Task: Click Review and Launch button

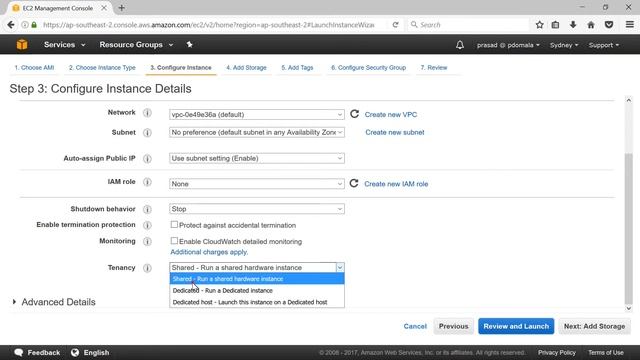Action: point(516,326)
